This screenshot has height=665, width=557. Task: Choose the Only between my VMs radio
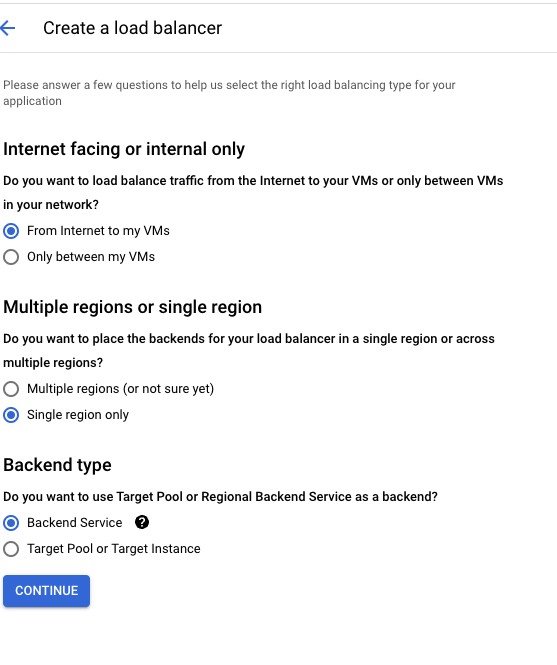(11, 257)
